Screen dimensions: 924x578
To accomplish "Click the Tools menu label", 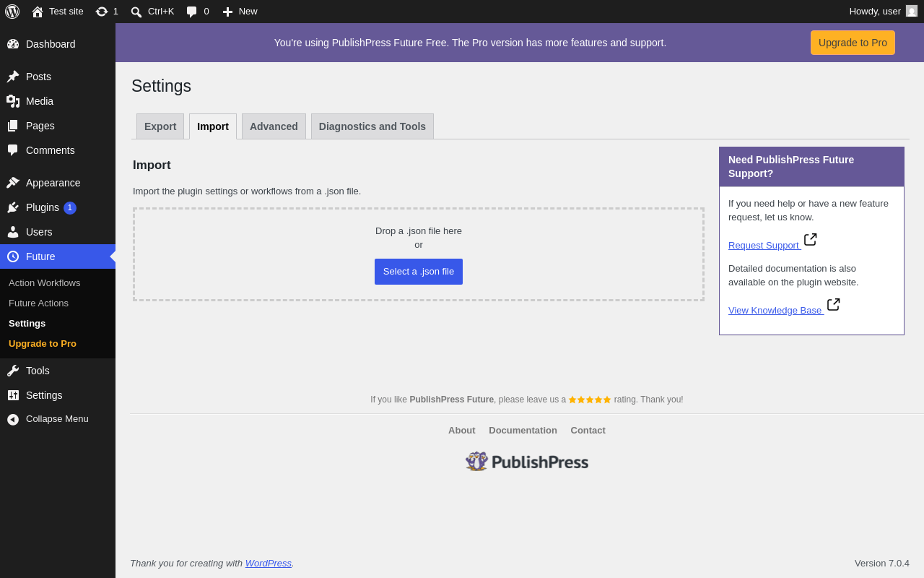I will tap(38, 371).
